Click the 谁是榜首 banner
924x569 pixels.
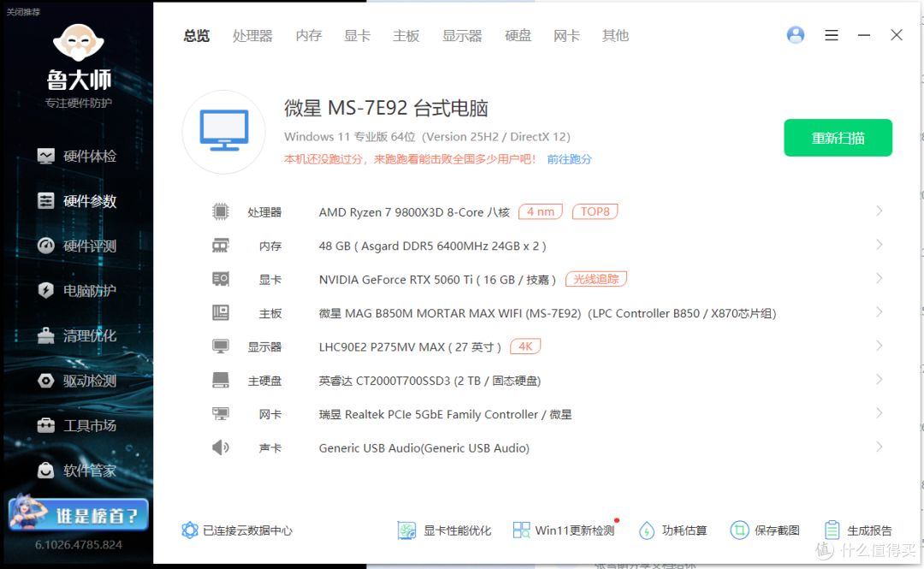79,515
